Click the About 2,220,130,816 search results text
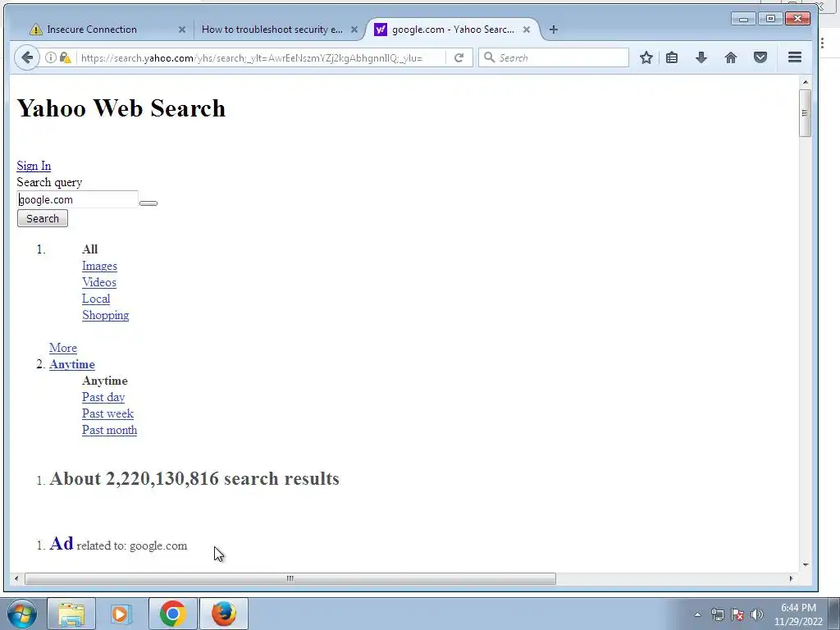The height and width of the screenshot is (630, 840). click(x=194, y=478)
